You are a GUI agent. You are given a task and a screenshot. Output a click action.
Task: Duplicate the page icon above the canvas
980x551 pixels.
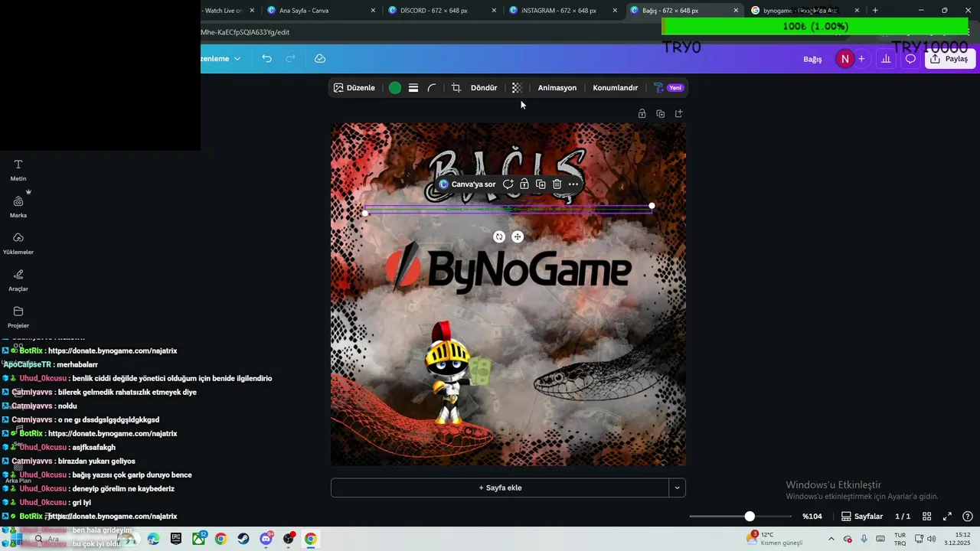tap(660, 113)
